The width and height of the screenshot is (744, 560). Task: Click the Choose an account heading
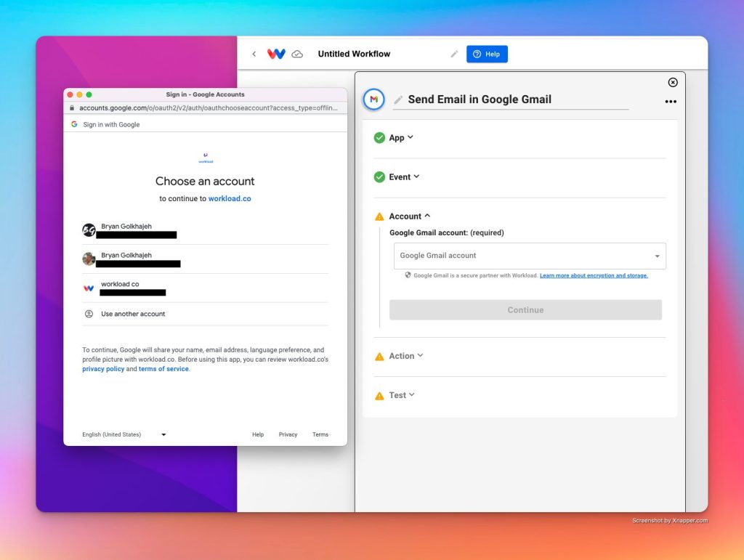205,181
